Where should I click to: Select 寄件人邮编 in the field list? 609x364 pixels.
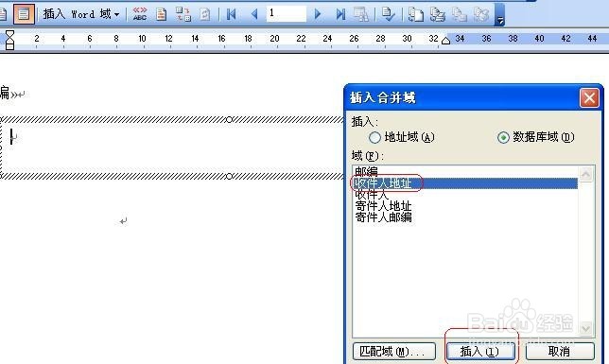click(464, 217)
